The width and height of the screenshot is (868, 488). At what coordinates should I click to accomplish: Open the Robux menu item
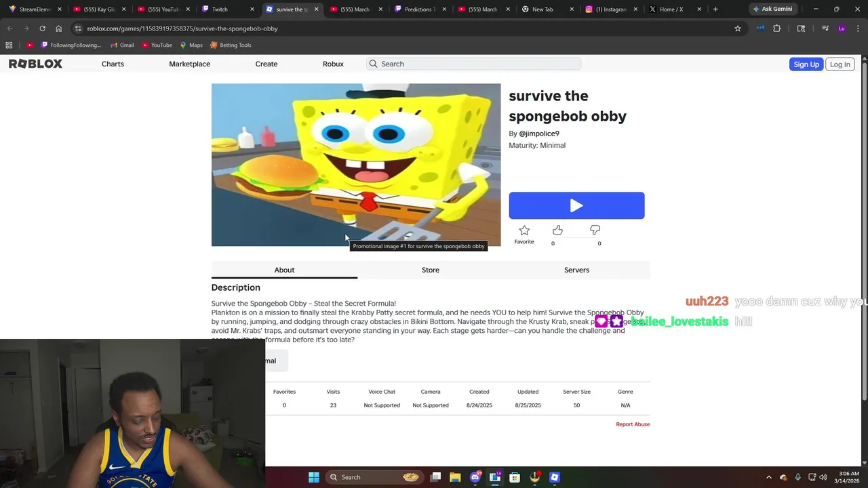pos(333,64)
